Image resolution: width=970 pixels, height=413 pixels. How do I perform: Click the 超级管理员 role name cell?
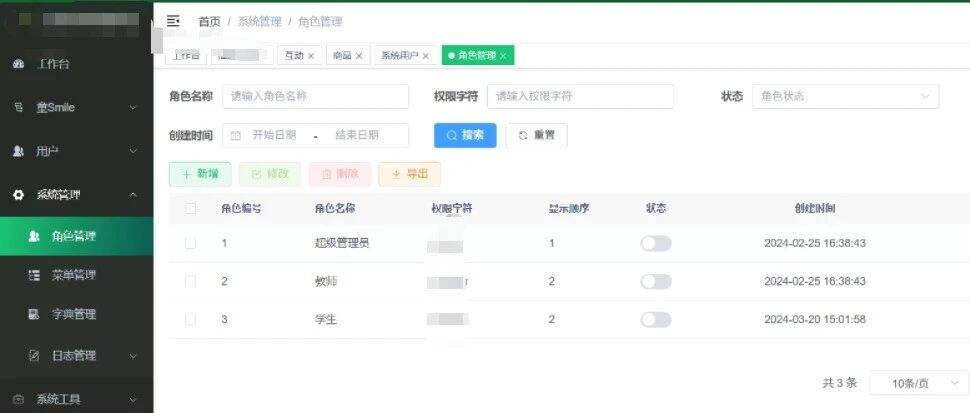click(342, 244)
